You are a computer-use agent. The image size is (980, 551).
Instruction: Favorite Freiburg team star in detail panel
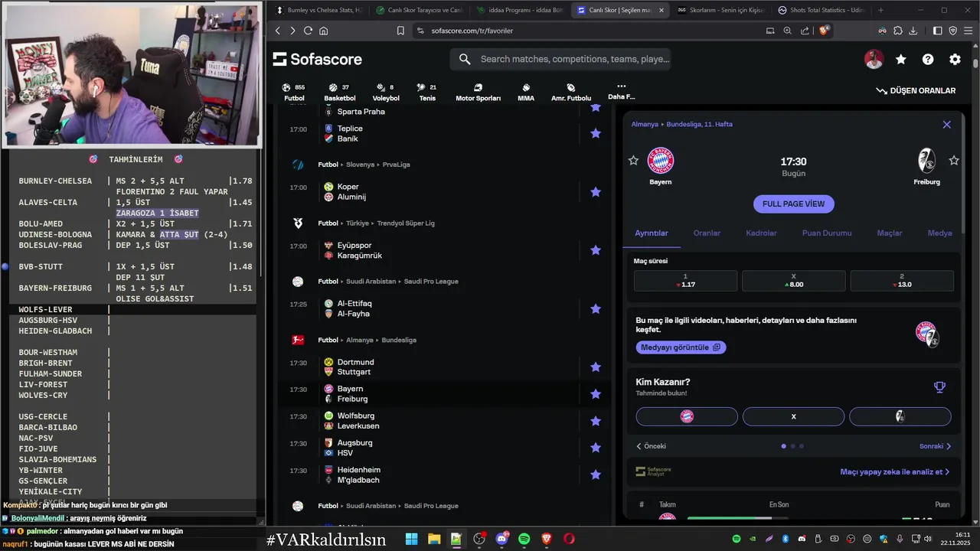(954, 160)
